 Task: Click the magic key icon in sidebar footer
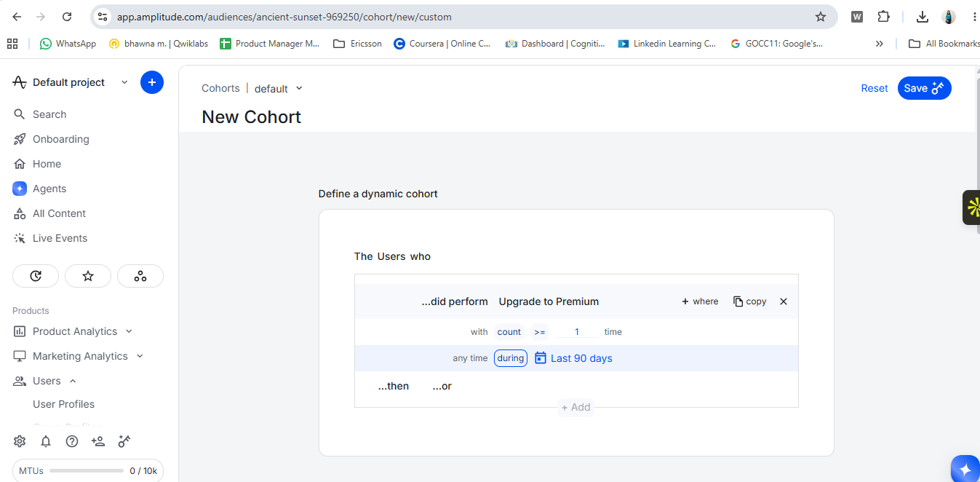(x=124, y=441)
